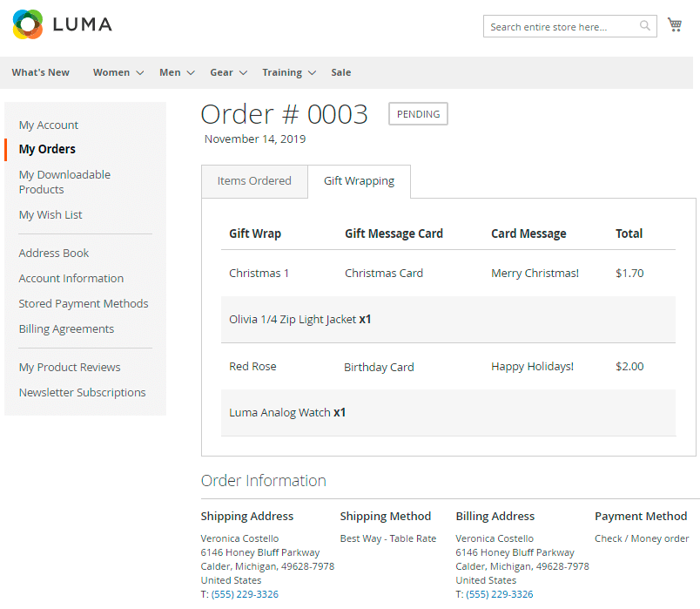This screenshot has width=700, height=609.
Task: Go to My Account in sidebar
Action: point(49,125)
